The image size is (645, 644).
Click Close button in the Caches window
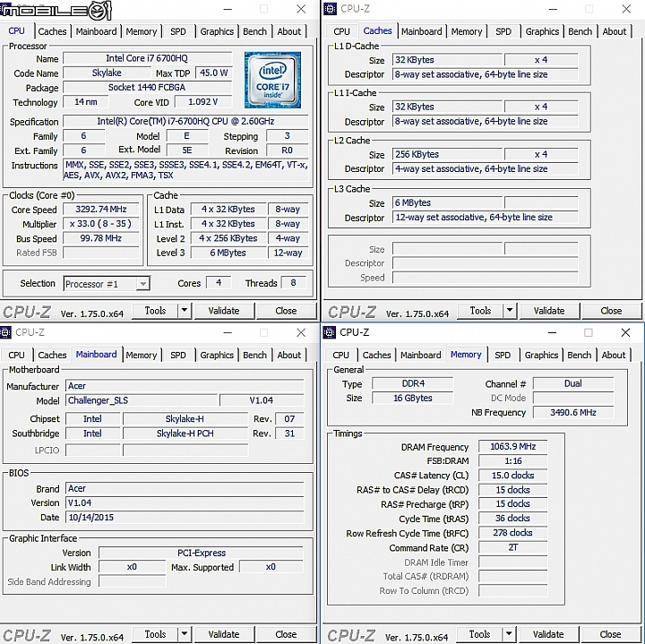click(611, 311)
